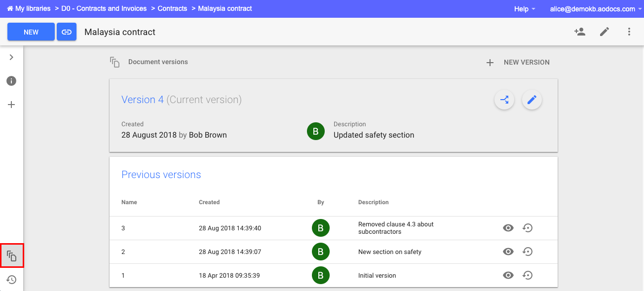Open the document history clock icon in the sidebar
This screenshot has width=644, height=291.
[11, 280]
